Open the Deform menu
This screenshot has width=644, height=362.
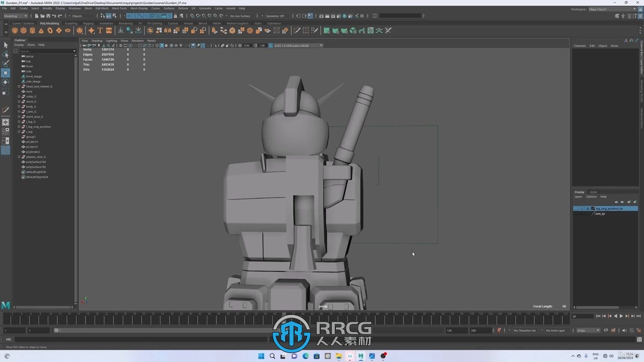click(183, 9)
